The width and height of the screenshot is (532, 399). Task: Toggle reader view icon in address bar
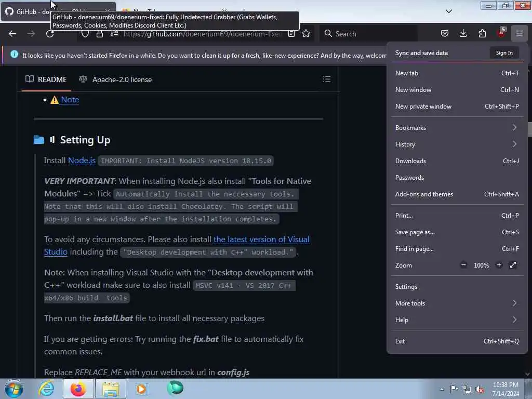click(291, 34)
